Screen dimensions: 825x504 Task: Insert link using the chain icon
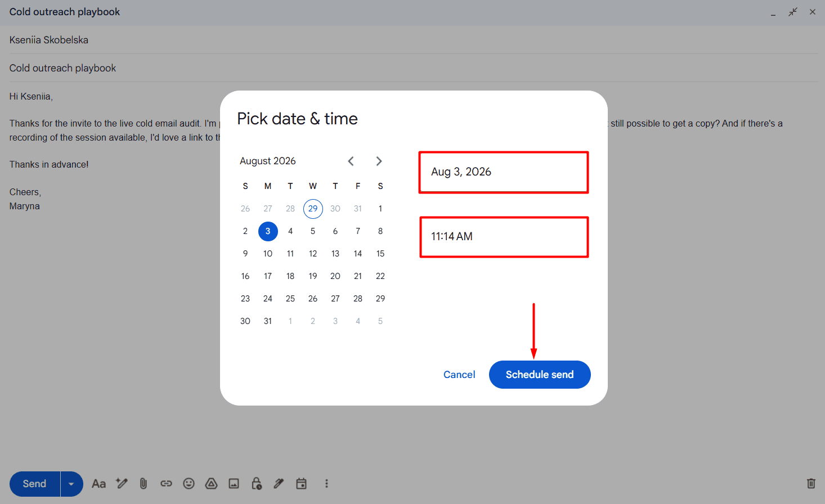(166, 484)
